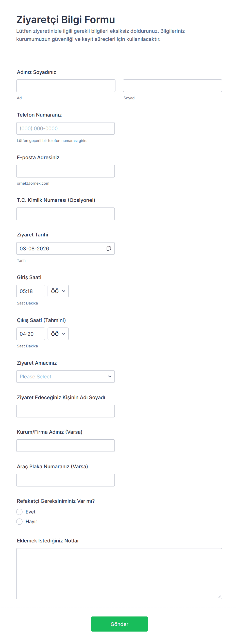Click the E-posta Adresiniz field
This screenshot has height=644, width=236.
point(65,171)
